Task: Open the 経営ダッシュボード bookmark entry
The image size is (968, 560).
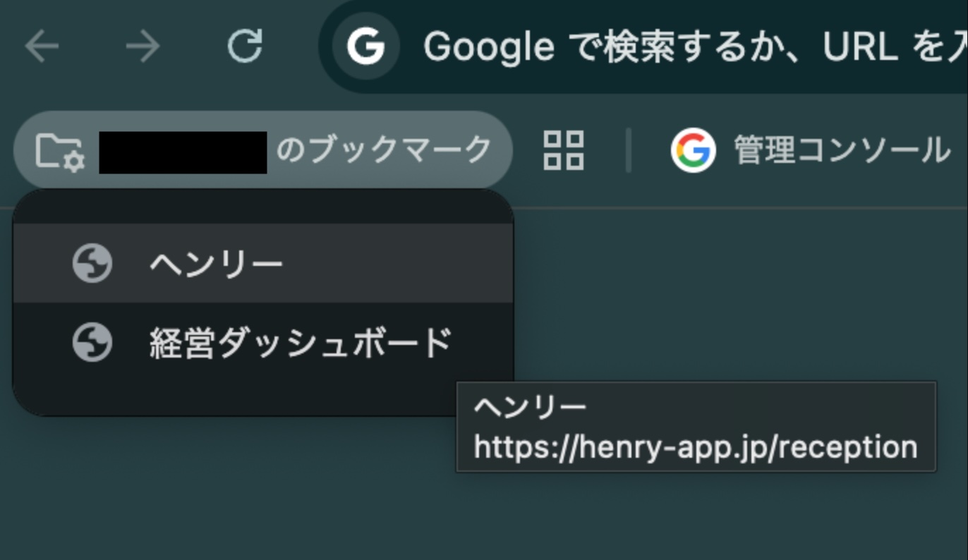Action: [x=300, y=343]
